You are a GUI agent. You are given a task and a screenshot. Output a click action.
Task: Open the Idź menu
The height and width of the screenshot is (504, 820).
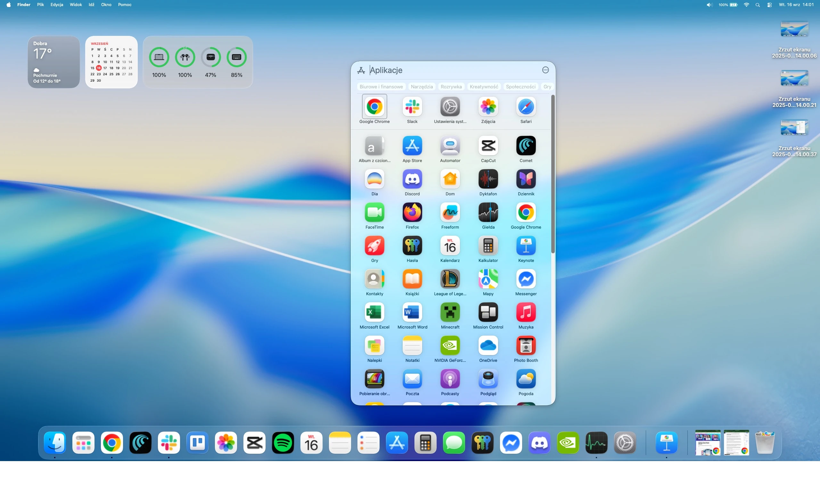(91, 5)
